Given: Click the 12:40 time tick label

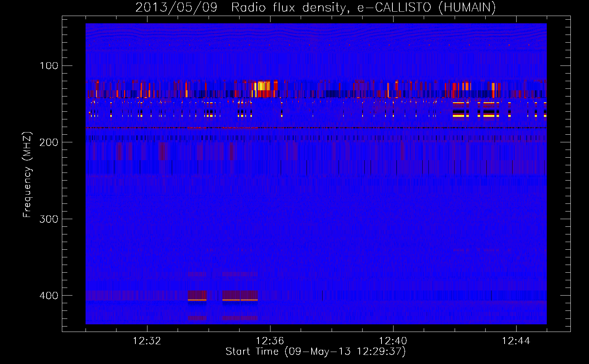Looking at the screenshot, I should pos(393,341).
